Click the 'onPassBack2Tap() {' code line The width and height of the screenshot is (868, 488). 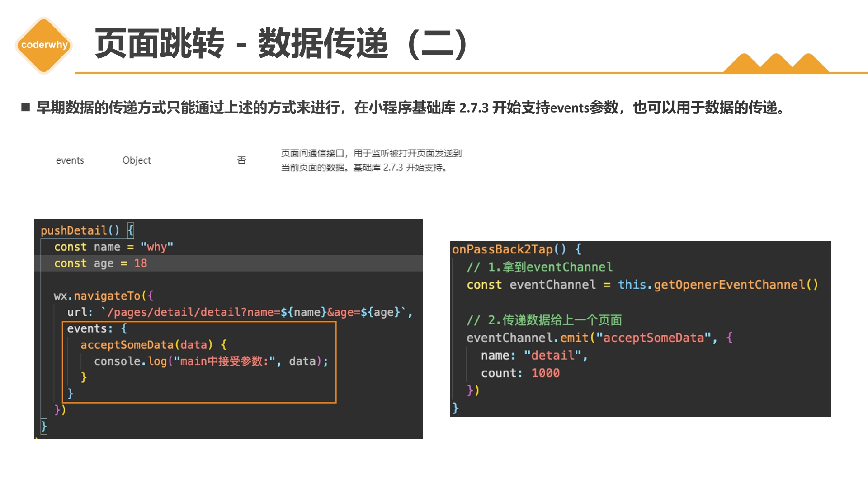517,249
